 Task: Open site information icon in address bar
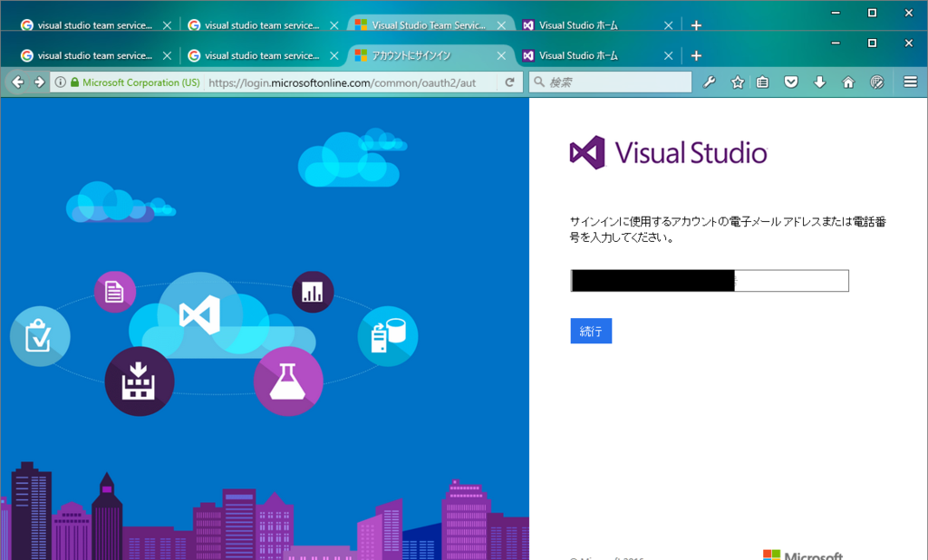tap(61, 82)
